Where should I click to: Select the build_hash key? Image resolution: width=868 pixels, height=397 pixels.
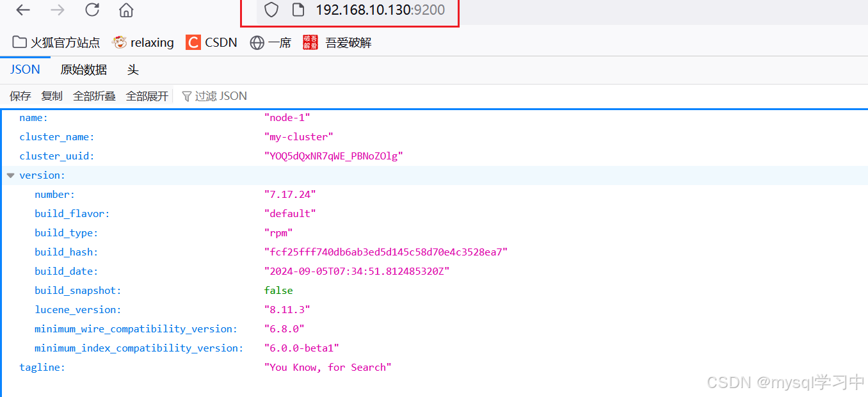point(67,252)
